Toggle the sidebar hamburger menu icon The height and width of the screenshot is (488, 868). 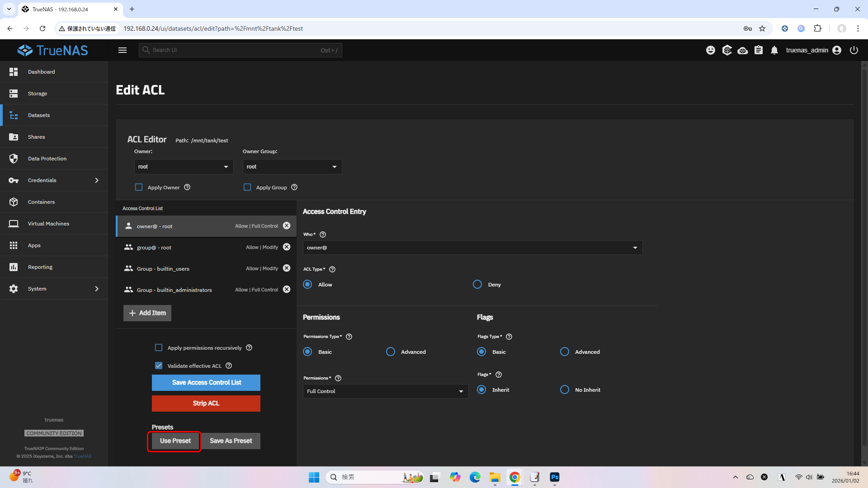123,50
